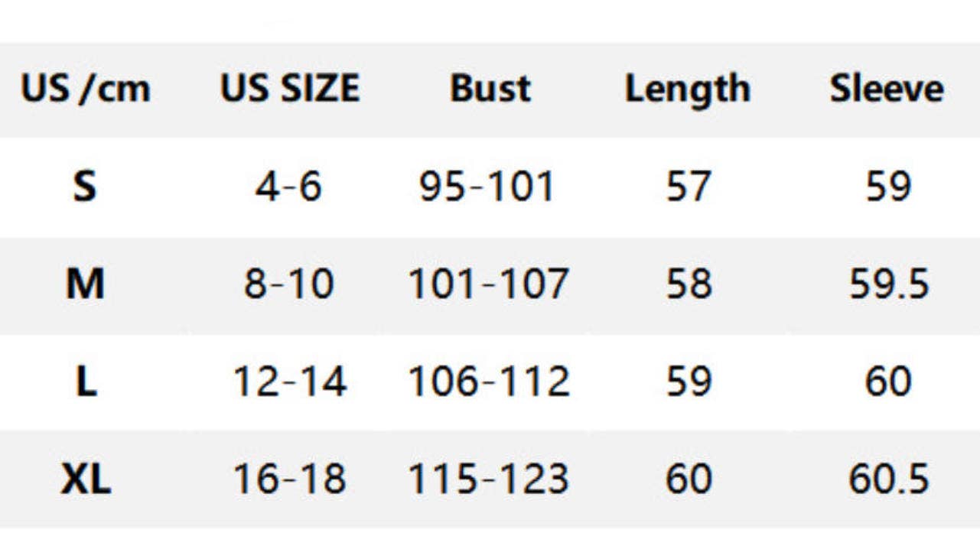Click the "Length" column header
Screen dimensions: 980x536
[687, 89]
